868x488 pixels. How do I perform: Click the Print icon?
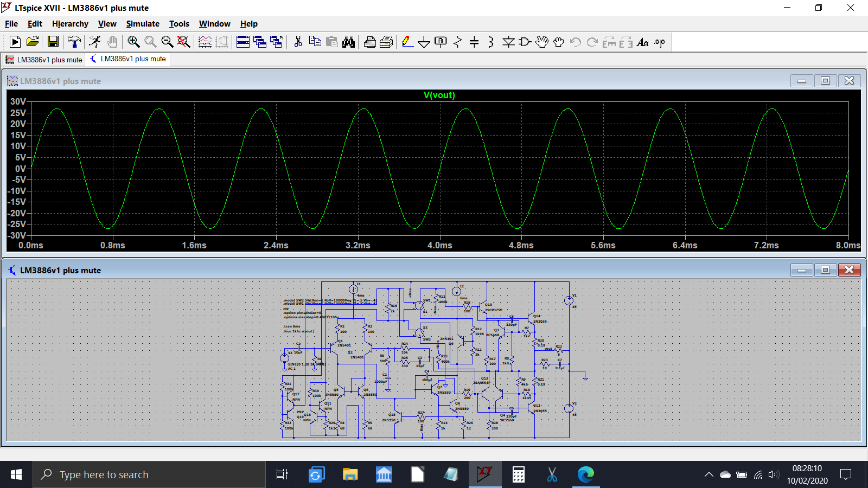click(387, 42)
